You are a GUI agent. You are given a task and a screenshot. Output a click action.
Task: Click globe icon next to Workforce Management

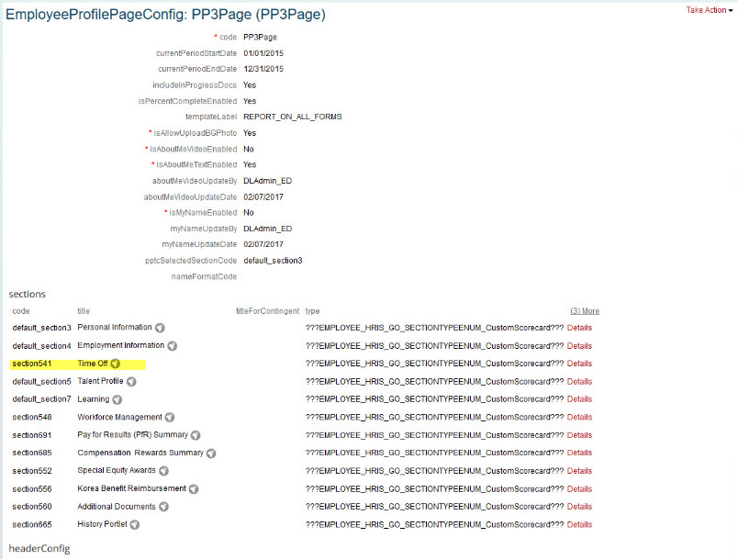tap(170, 418)
